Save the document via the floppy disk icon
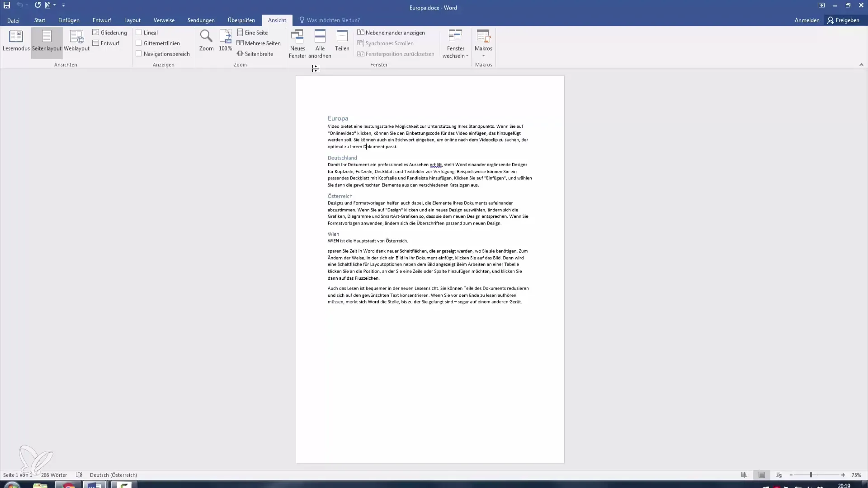The image size is (868, 488). click(7, 5)
